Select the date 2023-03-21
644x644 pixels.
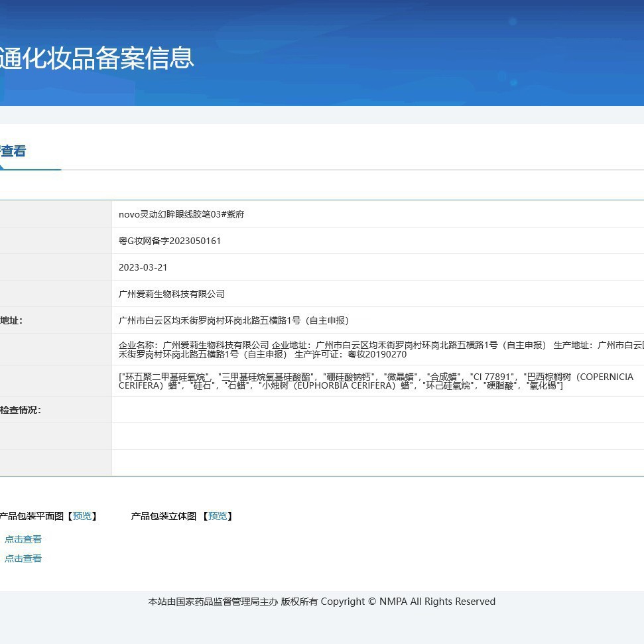click(x=143, y=267)
